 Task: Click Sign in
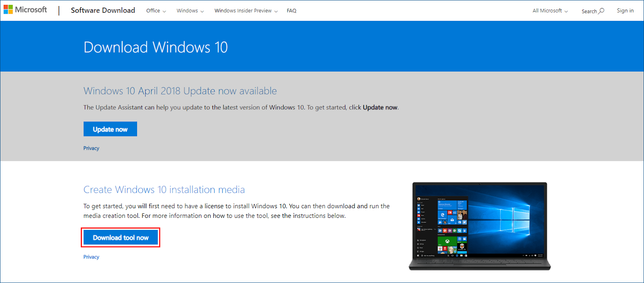(x=625, y=11)
